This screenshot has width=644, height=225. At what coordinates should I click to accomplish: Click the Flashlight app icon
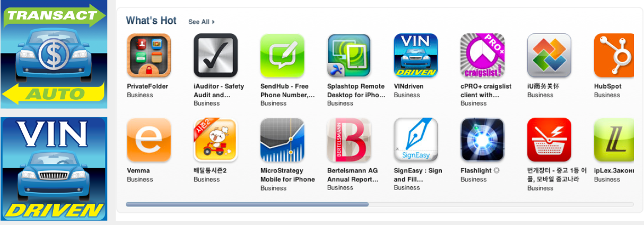[482, 140]
